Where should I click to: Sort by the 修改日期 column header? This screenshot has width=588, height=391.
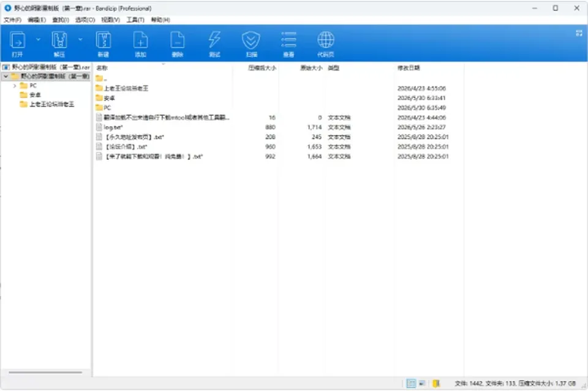[409, 68]
